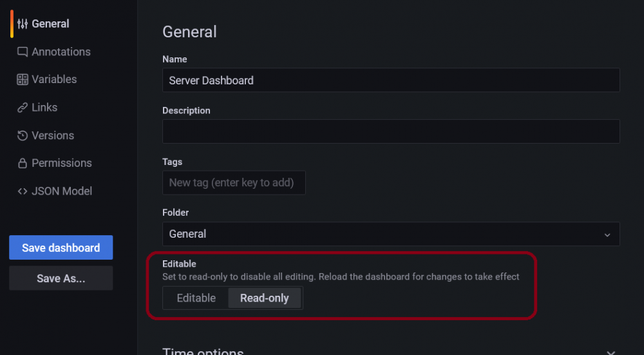Click the Folder dropdown chevron arrow
The image size is (644, 355).
click(607, 235)
